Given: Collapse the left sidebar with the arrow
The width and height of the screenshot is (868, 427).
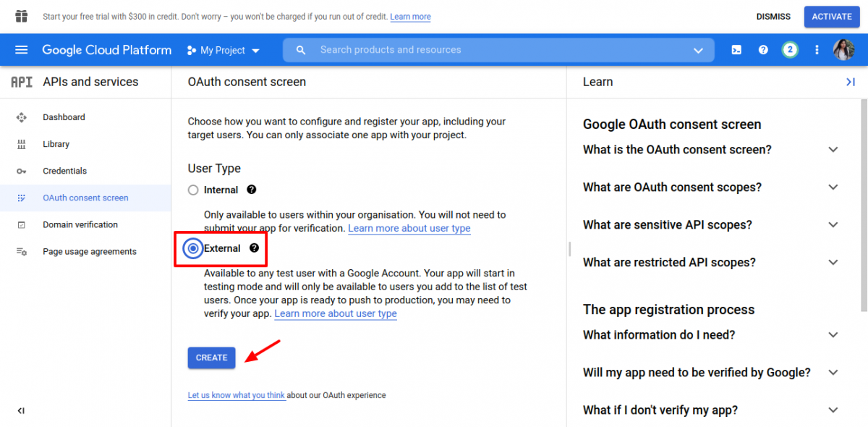Looking at the screenshot, I should click(21, 410).
